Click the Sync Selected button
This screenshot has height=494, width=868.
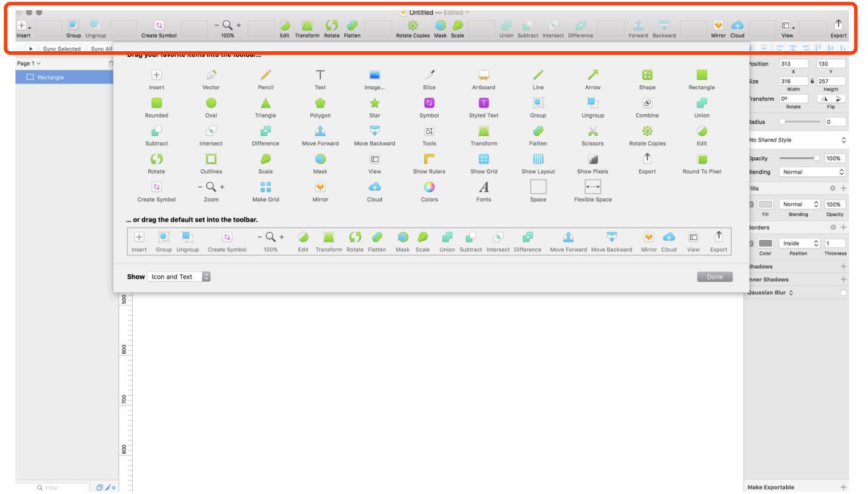pyautogui.click(x=61, y=49)
